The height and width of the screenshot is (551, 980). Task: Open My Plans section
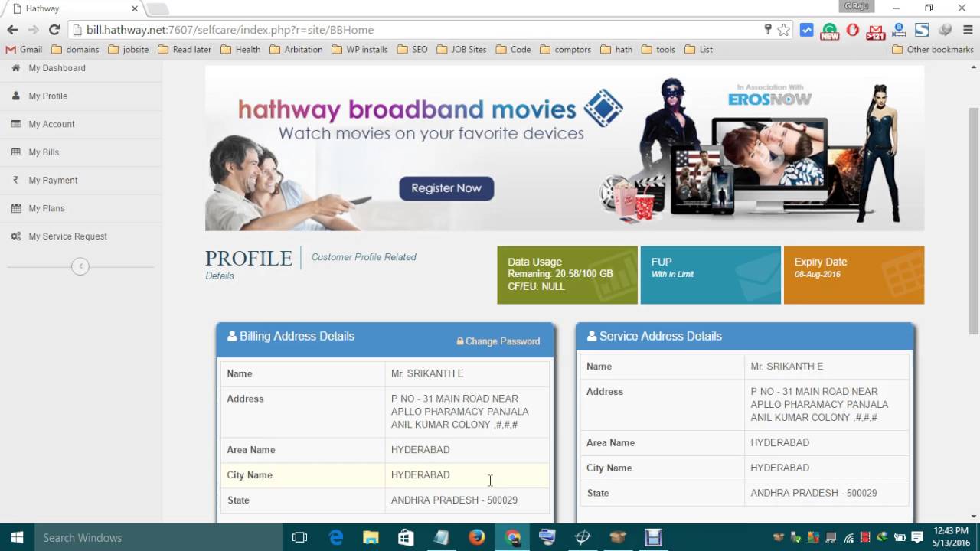coord(80,208)
